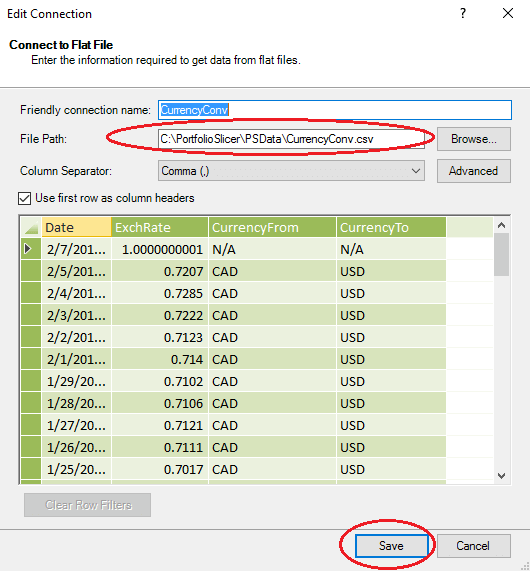The height and width of the screenshot is (571, 530).
Task: Click the vertical scrollbar thumb in the grid
Action: [502, 254]
